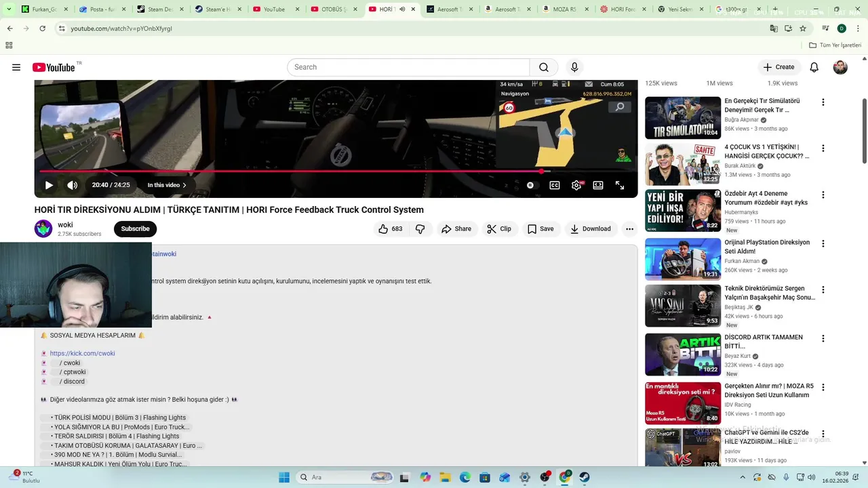Open YouTube notifications bell
Image resolution: width=868 pixels, height=488 pixels.
[x=814, y=67]
